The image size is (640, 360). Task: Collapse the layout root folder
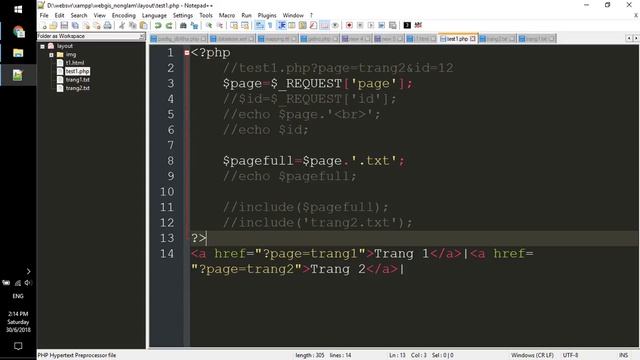[x=42, y=47]
